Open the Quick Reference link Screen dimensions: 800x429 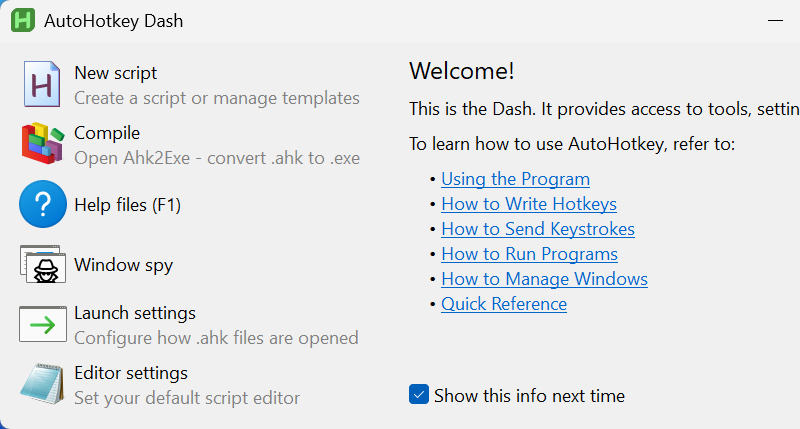click(x=504, y=304)
